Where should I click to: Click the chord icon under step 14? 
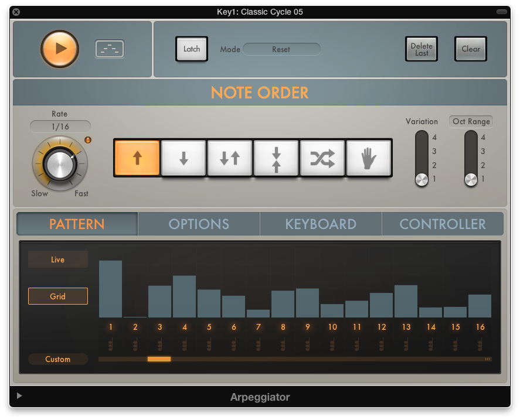pyautogui.click(x=430, y=345)
